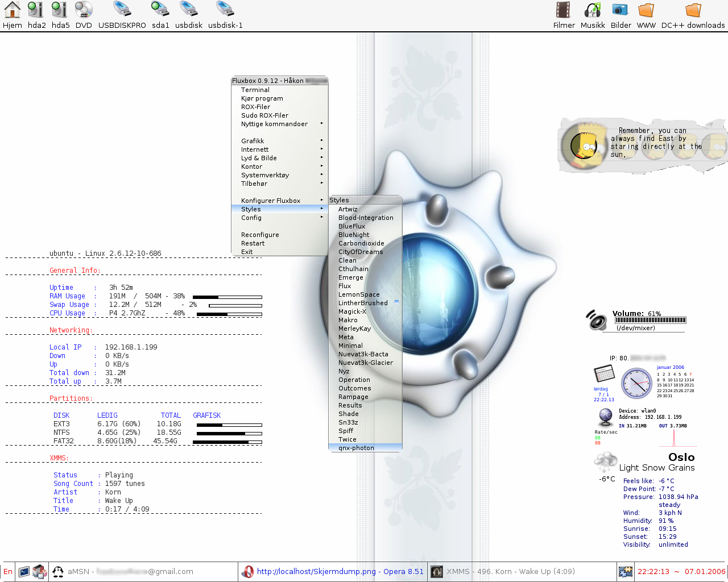Click the taskbar clock showing 07.01.2006
This screenshot has height=582, width=728.
(681, 572)
